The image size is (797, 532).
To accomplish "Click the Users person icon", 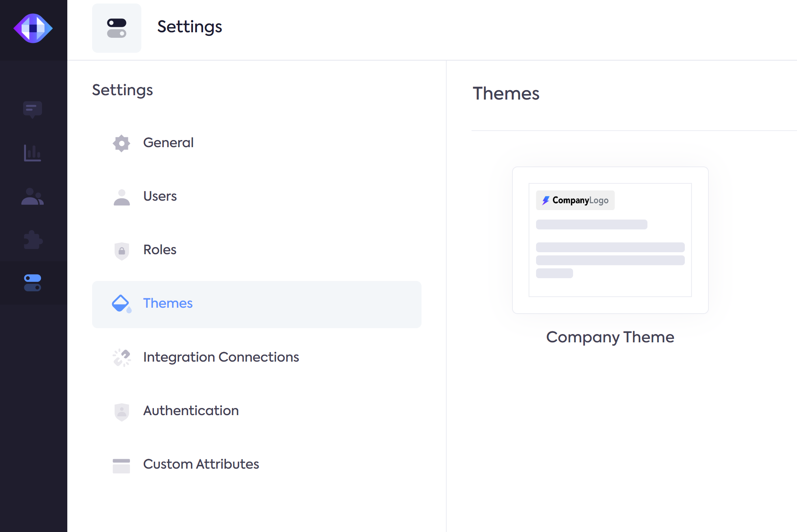I will (x=122, y=197).
